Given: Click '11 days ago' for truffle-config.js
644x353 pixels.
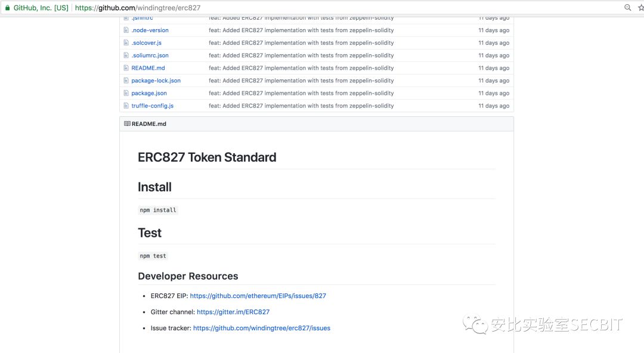Looking at the screenshot, I should [x=494, y=106].
